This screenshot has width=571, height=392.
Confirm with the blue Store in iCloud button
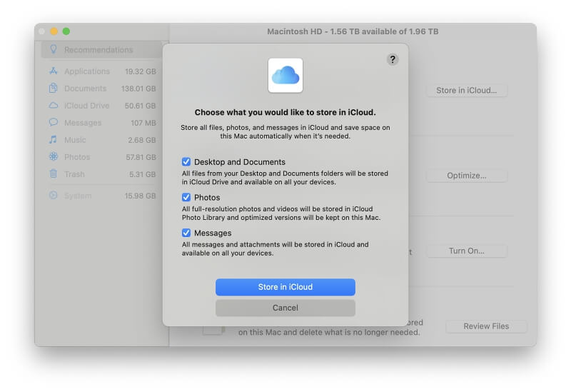pos(285,287)
